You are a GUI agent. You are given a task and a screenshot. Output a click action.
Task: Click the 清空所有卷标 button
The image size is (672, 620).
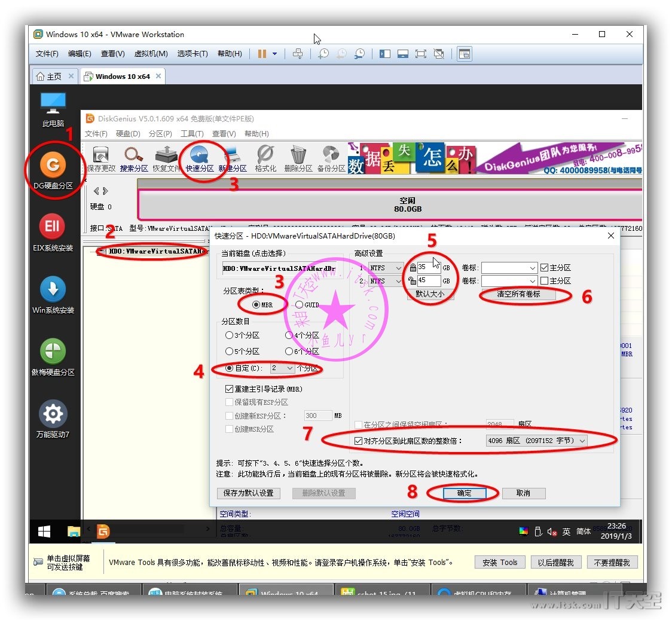point(518,294)
